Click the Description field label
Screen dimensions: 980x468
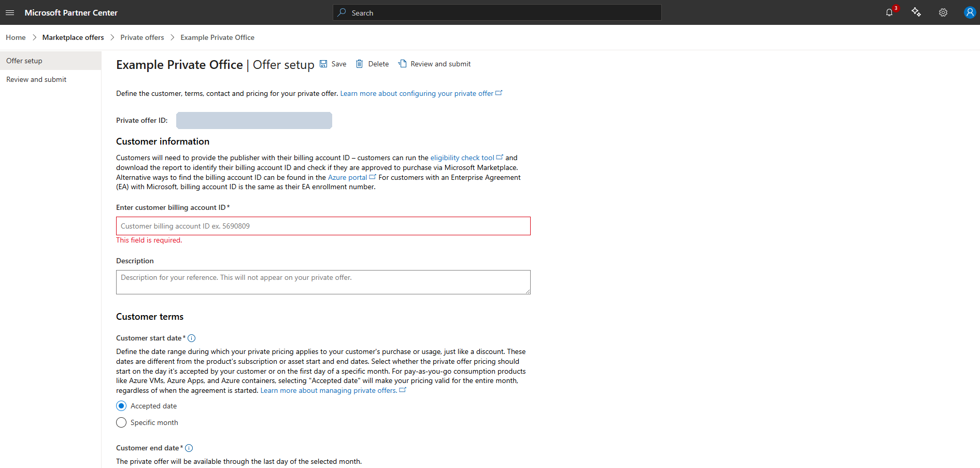[135, 261]
